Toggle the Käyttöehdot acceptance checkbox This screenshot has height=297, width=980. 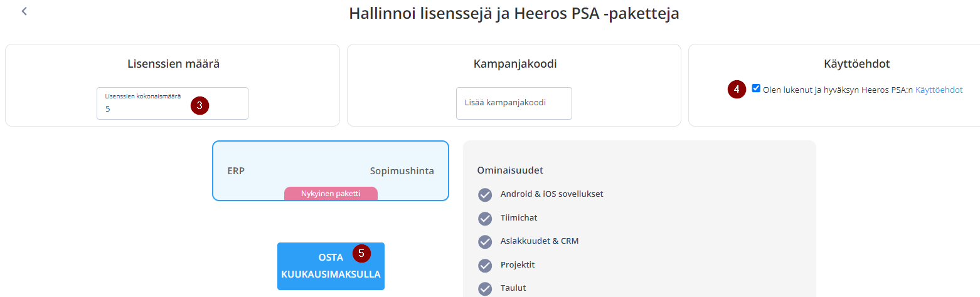click(x=756, y=88)
